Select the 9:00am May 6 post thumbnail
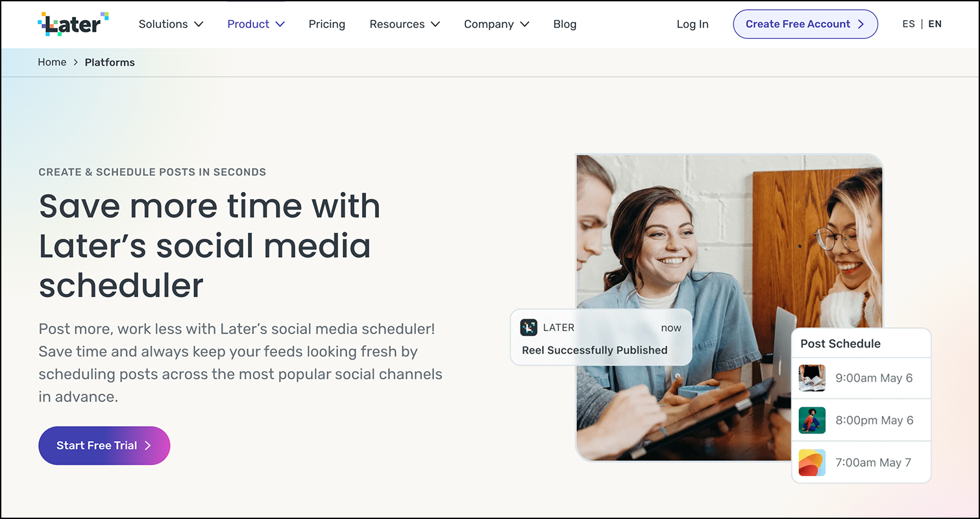The image size is (980, 519). tap(812, 378)
